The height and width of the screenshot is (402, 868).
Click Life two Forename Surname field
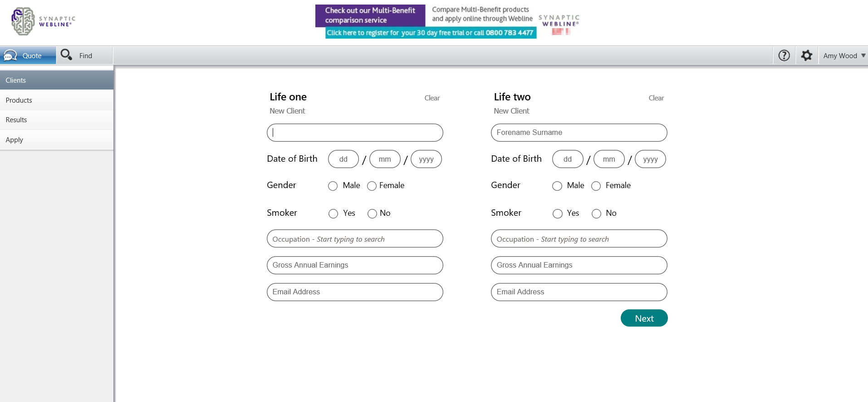point(579,133)
